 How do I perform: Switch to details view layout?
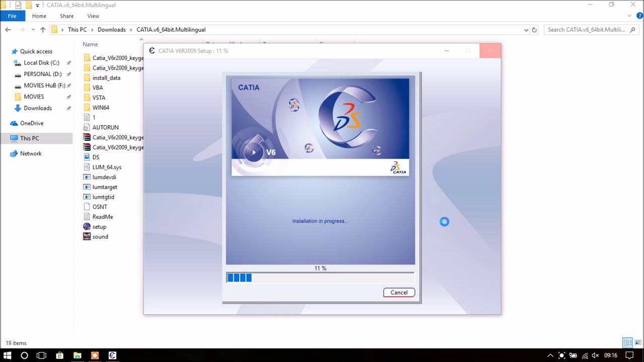point(627,343)
